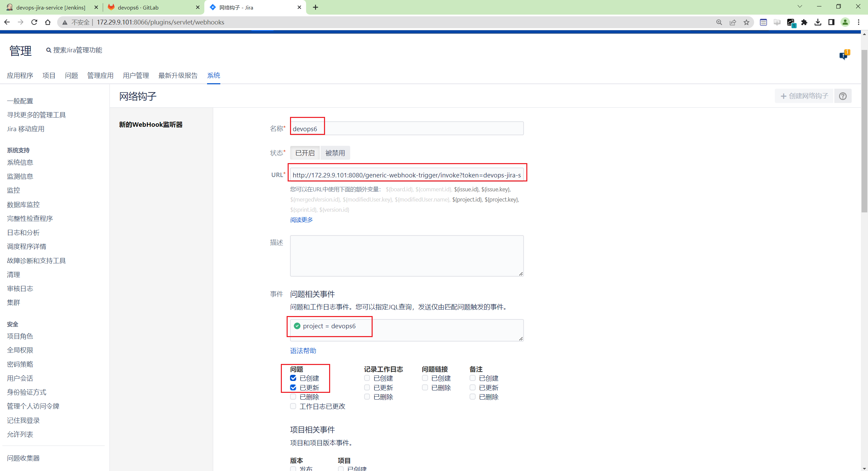868x471 pixels.
Task: Open the 应用程序 admin tab
Action: coord(20,75)
